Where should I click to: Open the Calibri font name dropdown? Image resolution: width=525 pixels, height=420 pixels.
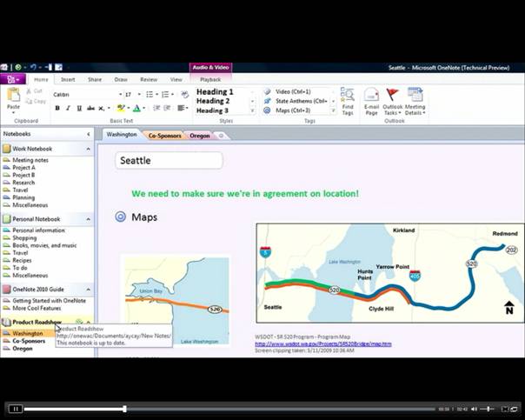121,95
